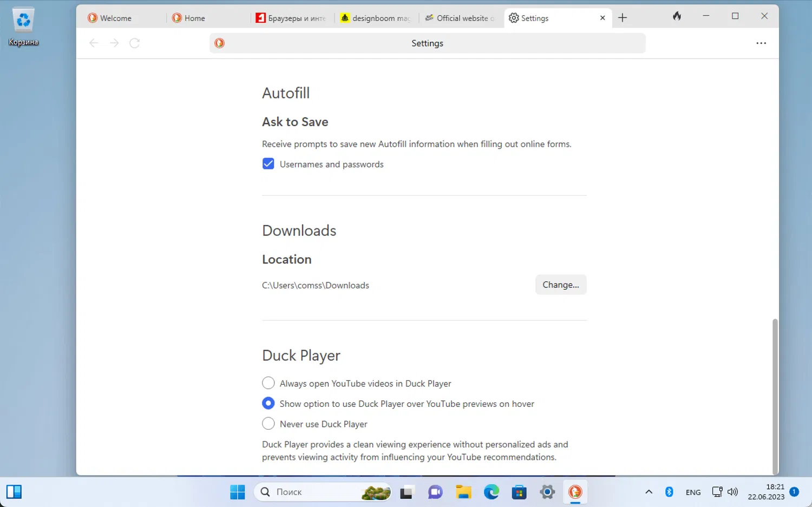Click the Ask to Save subheading
The height and width of the screenshot is (507, 812).
click(295, 122)
